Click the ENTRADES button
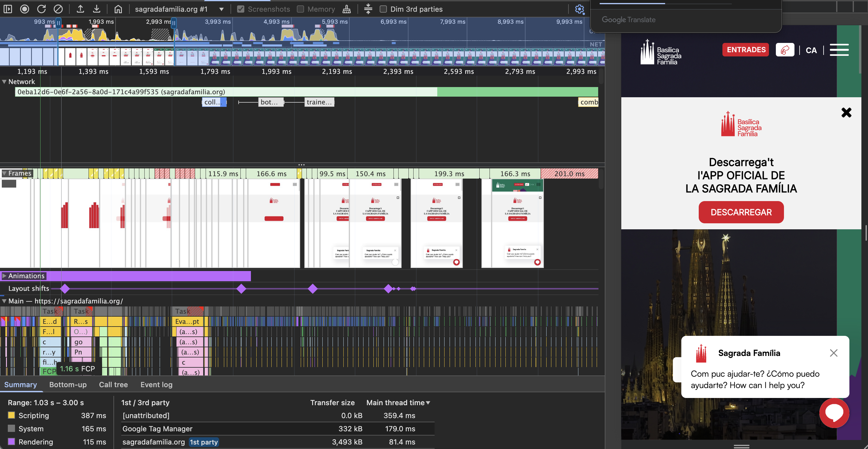 coord(746,50)
